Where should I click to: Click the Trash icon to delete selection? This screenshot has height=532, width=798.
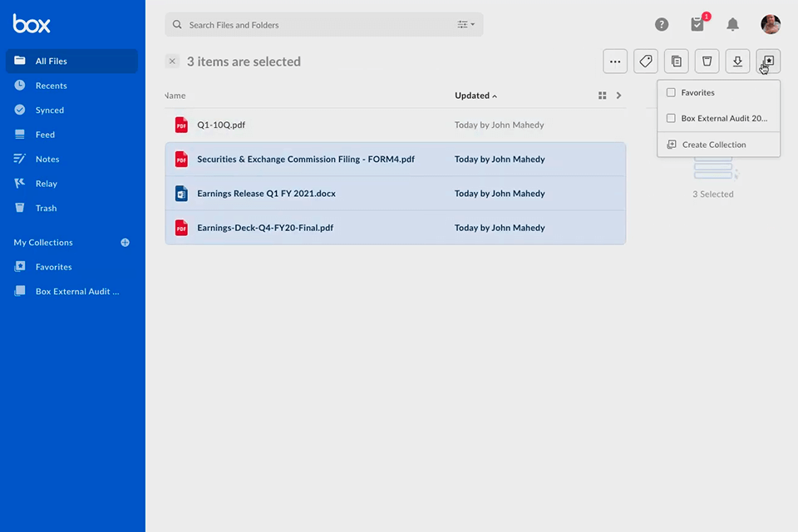coord(707,61)
